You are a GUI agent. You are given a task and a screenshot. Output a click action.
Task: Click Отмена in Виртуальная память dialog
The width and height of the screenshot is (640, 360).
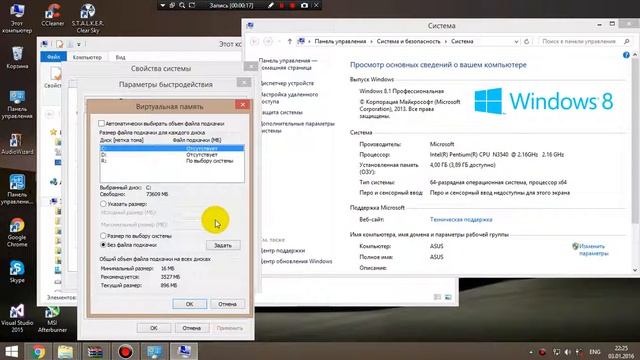(x=227, y=304)
